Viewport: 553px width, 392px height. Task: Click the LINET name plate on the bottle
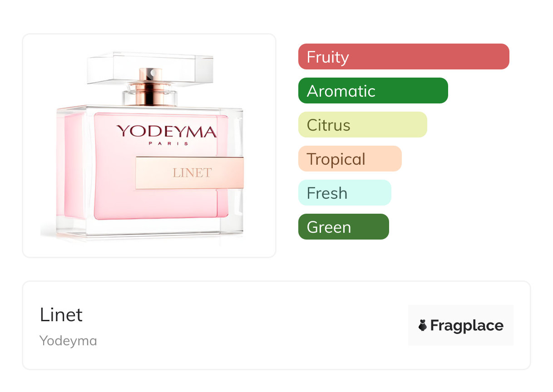[190, 173]
